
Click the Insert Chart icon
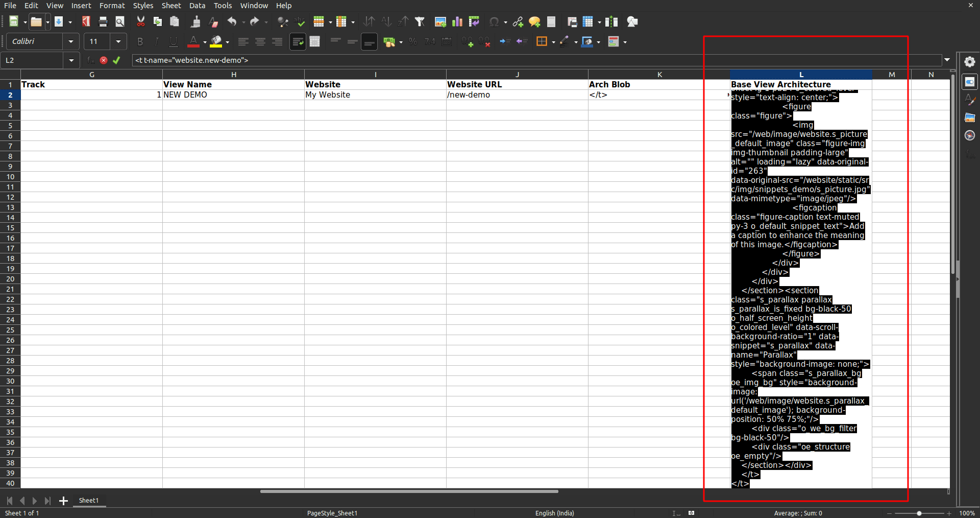(x=457, y=21)
